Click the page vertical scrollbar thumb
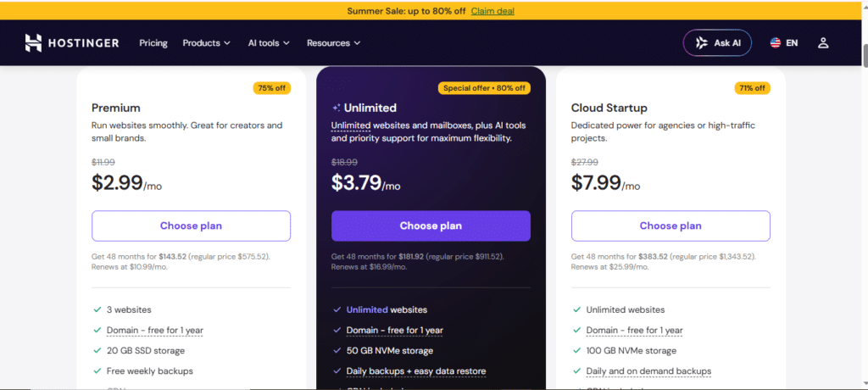This screenshot has height=390, width=868. (x=865, y=55)
